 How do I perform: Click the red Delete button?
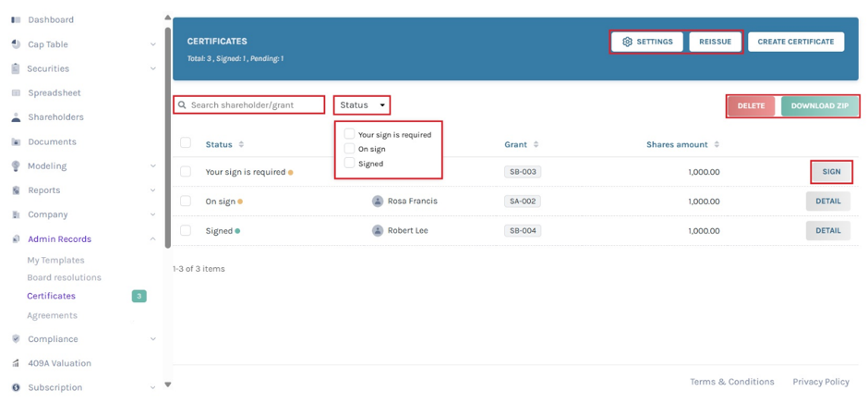point(752,106)
